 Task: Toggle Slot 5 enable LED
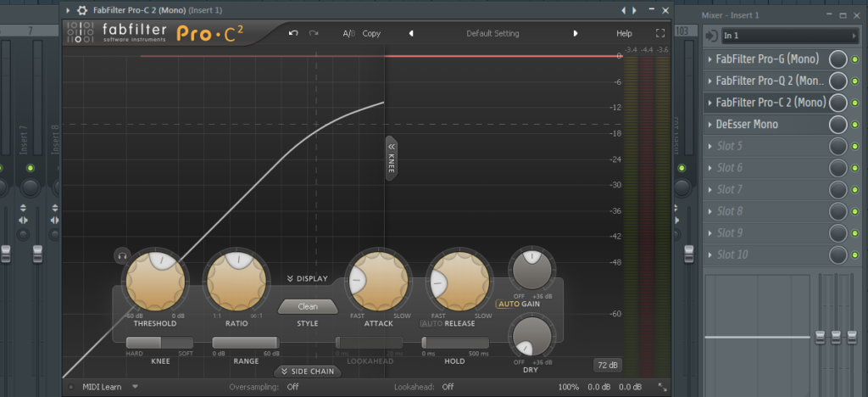[855, 147]
